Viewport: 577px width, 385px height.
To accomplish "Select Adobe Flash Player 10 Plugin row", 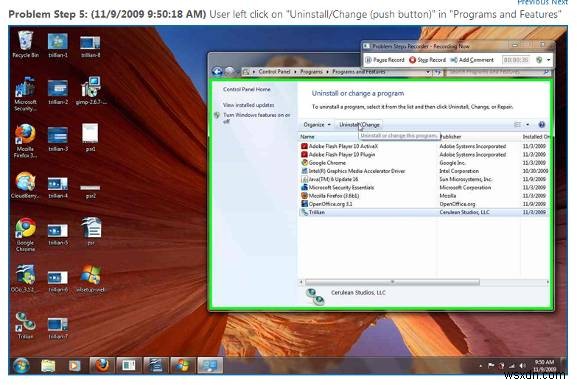I will tap(424, 155).
